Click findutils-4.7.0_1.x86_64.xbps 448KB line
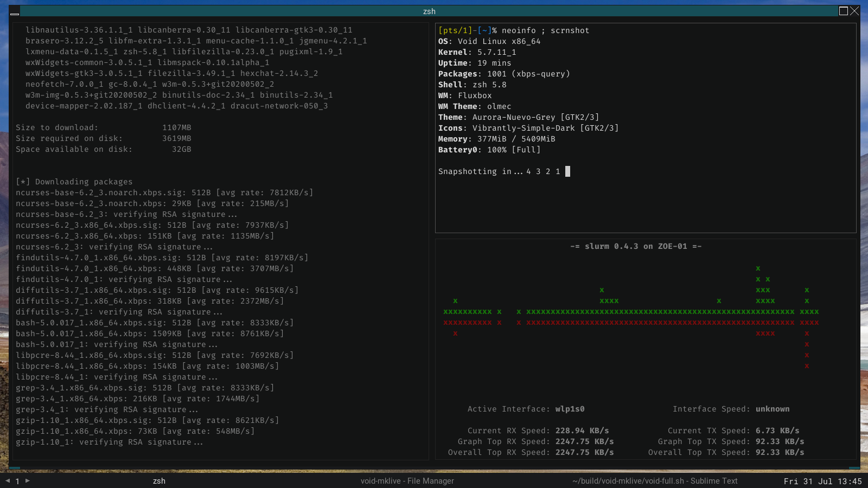The height and width of the screenshot is (488, 868). pos(155,268)
